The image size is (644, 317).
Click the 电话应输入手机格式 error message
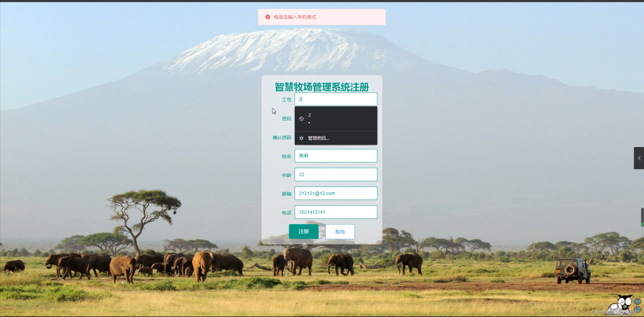295,17
